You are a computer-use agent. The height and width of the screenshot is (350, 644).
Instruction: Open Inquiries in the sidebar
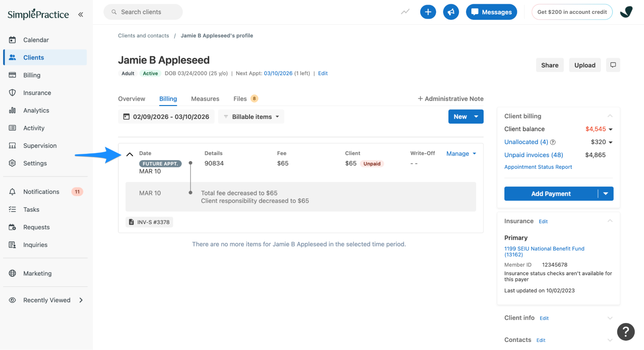pos(35,245)
